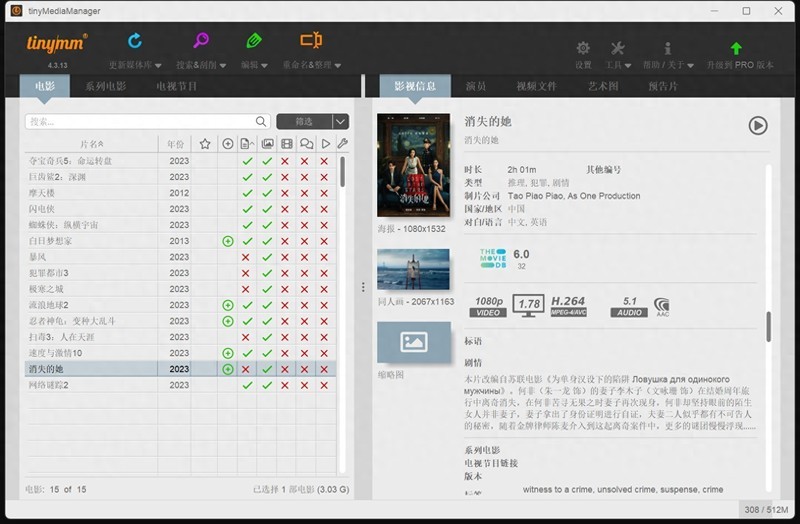Open the 演员 (cast) tab
The image size is (800, 524).
[476, 86]
